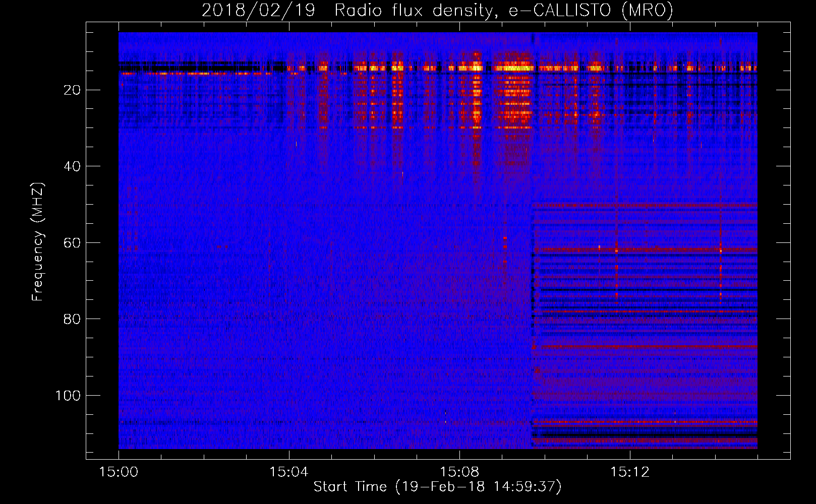Click the frequency tick label 80
This screenshot has height=504, width=816.
pos(72,319)
